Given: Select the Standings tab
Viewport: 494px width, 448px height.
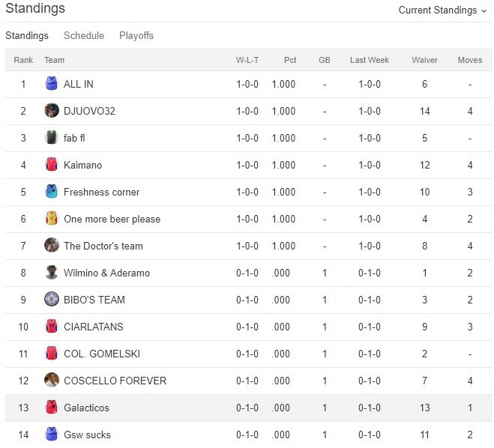Looking at the screenshot, I should coord(27,35).
